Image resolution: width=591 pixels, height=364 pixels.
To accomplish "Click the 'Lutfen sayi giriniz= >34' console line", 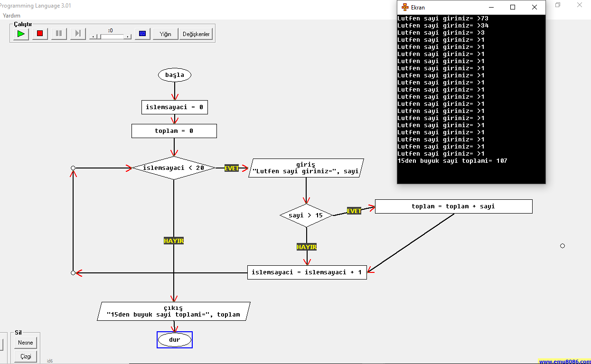I will (x=443, y=26).
